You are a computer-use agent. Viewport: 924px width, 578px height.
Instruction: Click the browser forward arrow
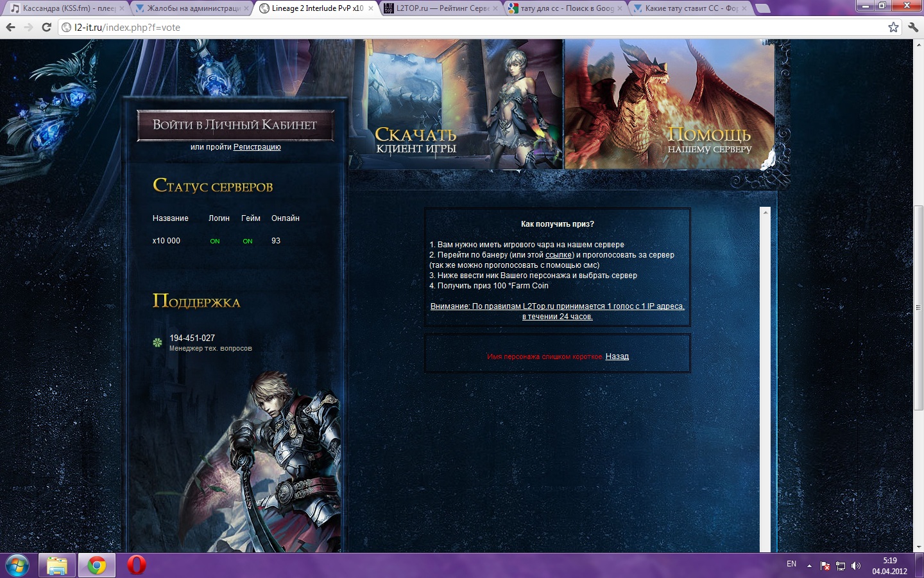[x=28, y=27]
